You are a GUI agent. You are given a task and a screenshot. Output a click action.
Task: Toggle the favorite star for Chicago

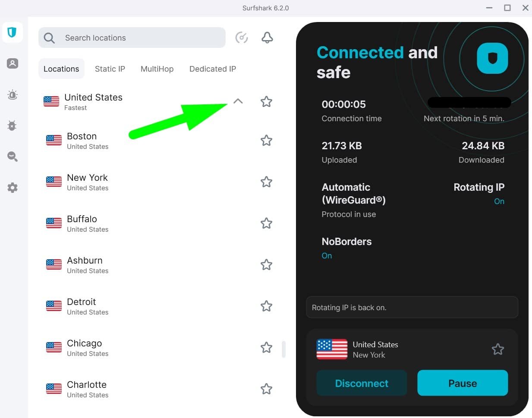[266, 348]
